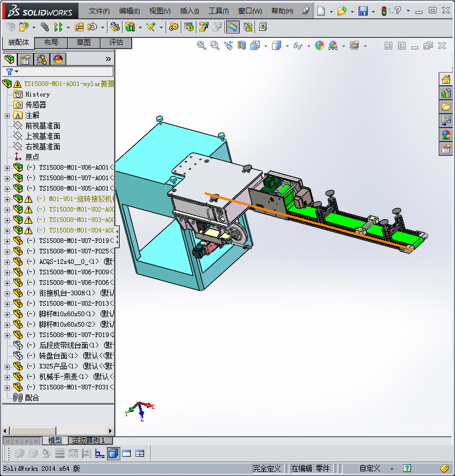Image resolution: width=455 pixels, height=476 pixels.
Task: Expand the TS15008-M01-U06-A001 node
Action: click(x=8, y=168)
